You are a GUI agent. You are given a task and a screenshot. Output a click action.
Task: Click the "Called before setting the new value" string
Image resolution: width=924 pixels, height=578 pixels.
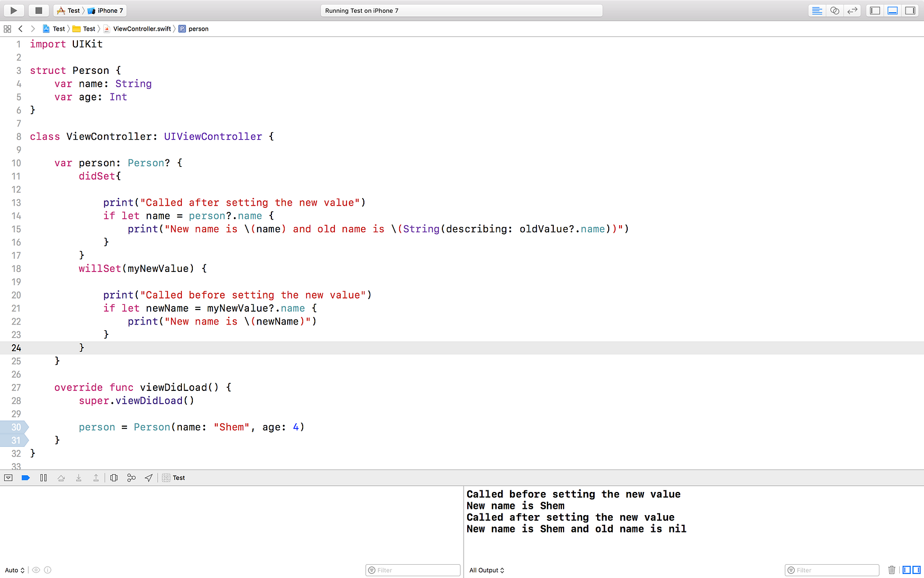tap(253, 296)
